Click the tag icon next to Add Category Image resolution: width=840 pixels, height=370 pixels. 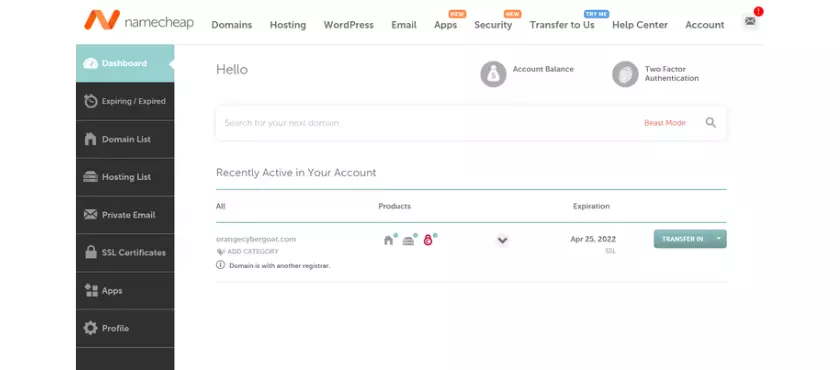tap(220, 251)
